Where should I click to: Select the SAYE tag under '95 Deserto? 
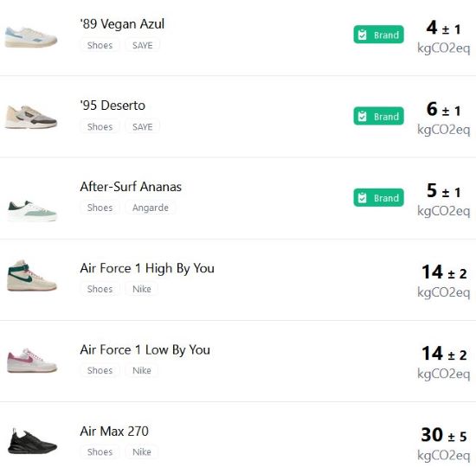(x=143, y=127)
